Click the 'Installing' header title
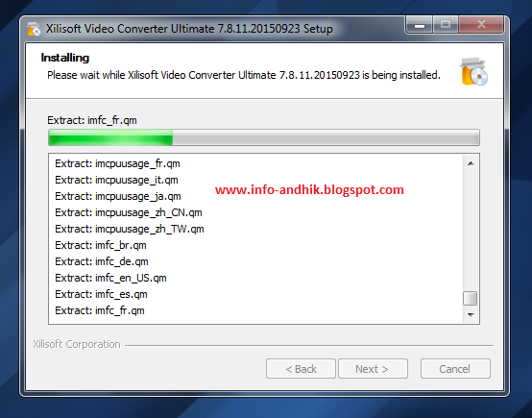The height and width of the screenshot is (418, 532). (64, 58)
